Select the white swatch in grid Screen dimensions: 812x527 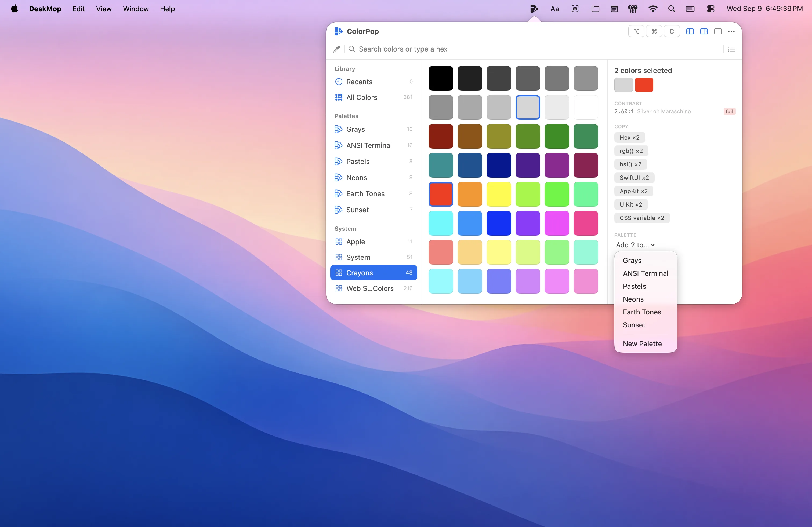point(586,107)
